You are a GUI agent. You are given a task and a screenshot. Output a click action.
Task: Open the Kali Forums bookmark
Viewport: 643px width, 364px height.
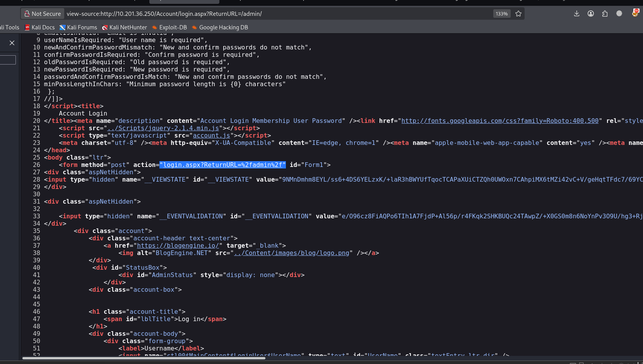click(x=78, y=27)
